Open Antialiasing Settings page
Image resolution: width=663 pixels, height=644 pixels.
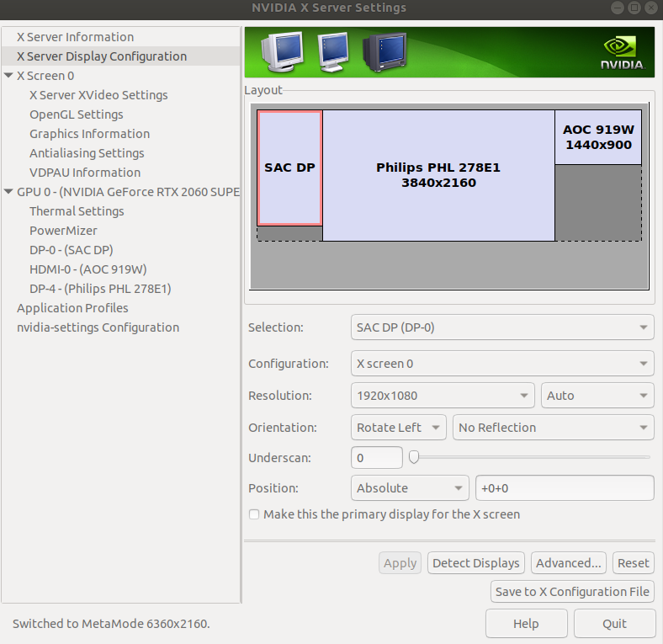point(87,152)
